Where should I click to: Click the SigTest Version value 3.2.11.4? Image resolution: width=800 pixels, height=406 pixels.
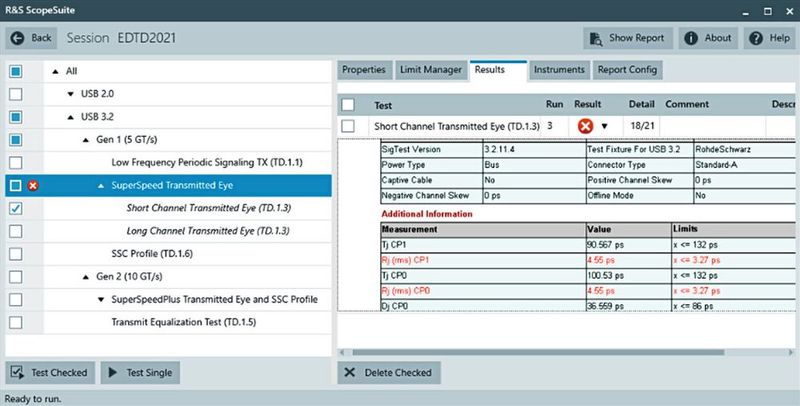coord(499,149)
